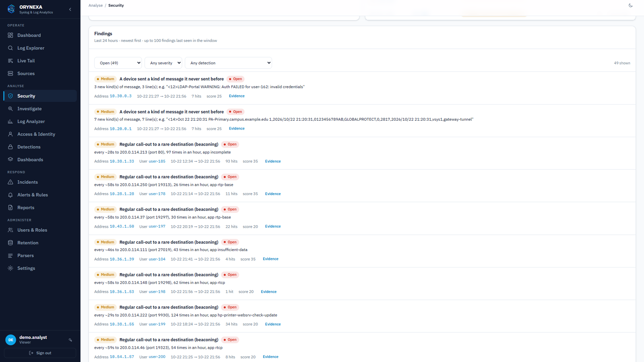Navigate to Access & Identity

(x=40, y=134)
